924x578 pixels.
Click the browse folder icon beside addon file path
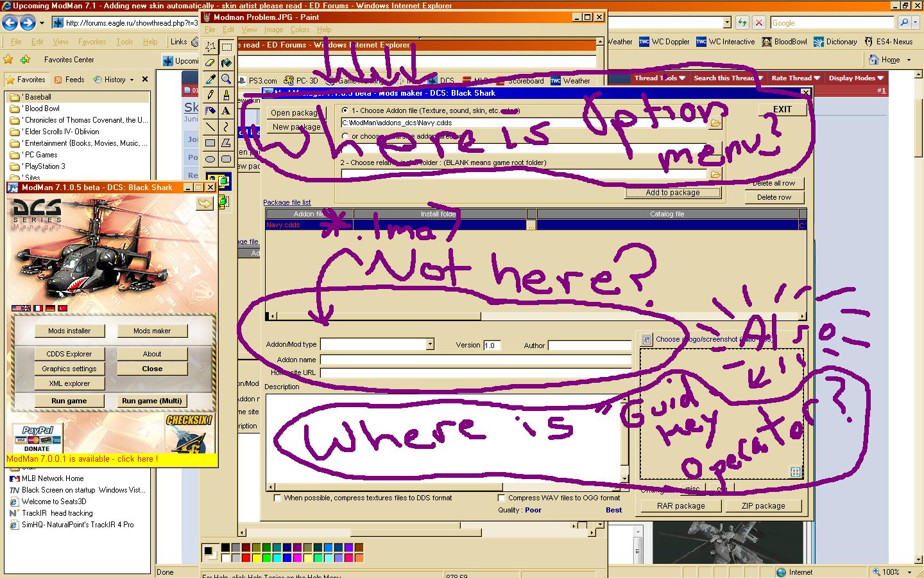click(715, 123)
